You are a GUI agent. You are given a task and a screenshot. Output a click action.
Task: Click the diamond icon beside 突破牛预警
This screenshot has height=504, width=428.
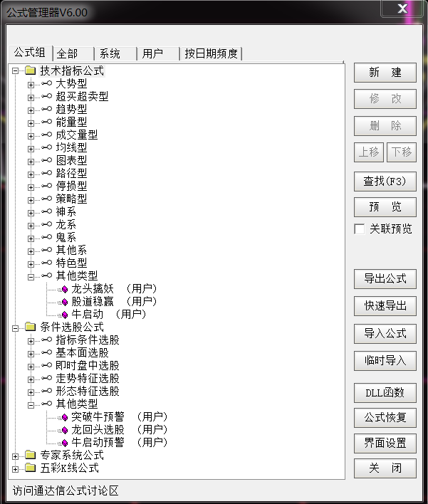(x=64, y=417)
